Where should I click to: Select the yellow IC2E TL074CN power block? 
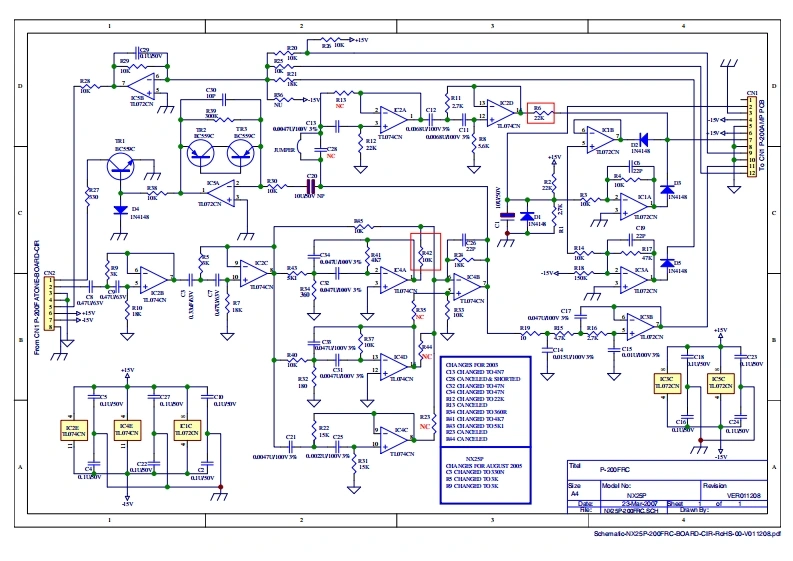[x=73, y=429]
